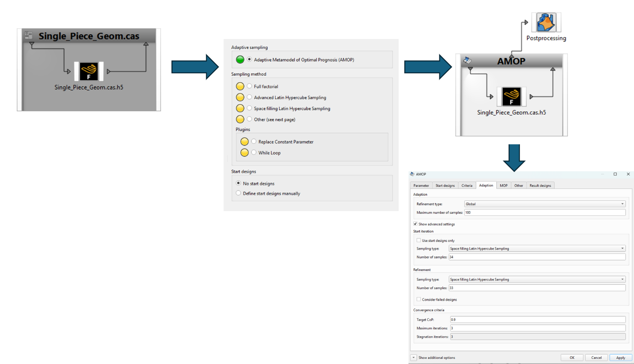
Task: Click the AMOP system header icon
Action: click(x=467, y=60)
